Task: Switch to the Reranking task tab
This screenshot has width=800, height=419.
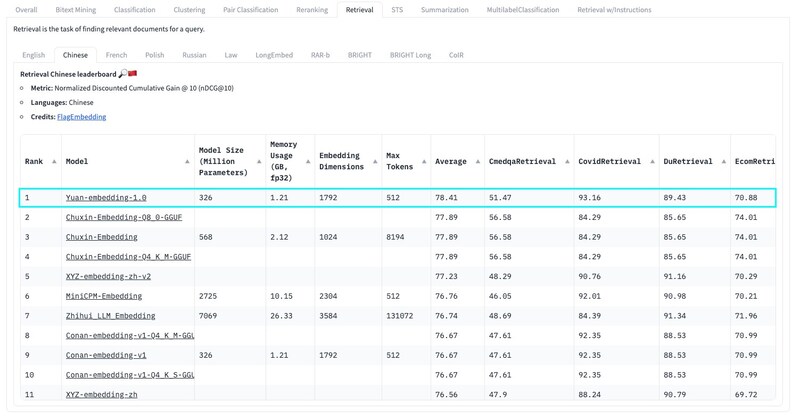Action: (312, 10)
